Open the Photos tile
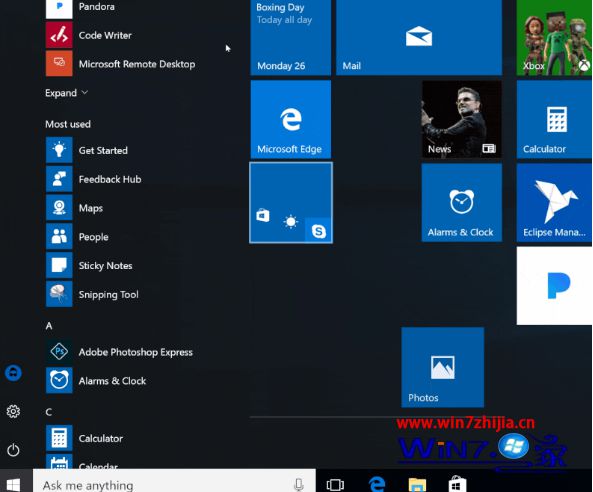This screenshot has width=593, height=492. pyautogui.click(x=442, y=367)
